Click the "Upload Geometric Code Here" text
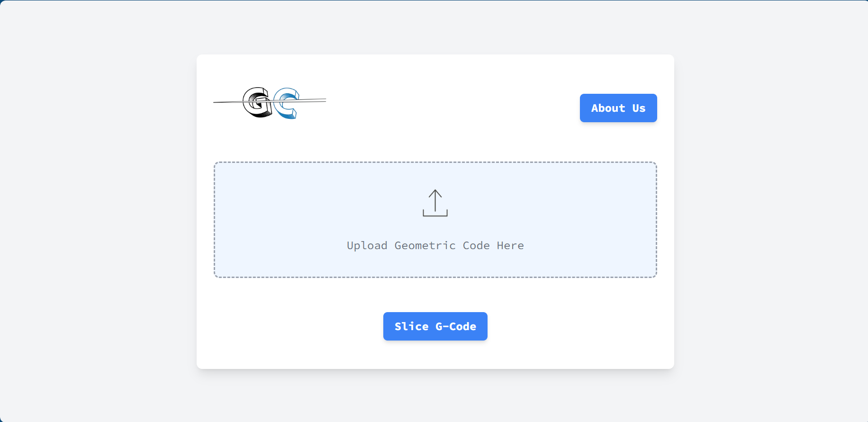The width and height of the screenshot is (868, 422). tap(435, 245)
